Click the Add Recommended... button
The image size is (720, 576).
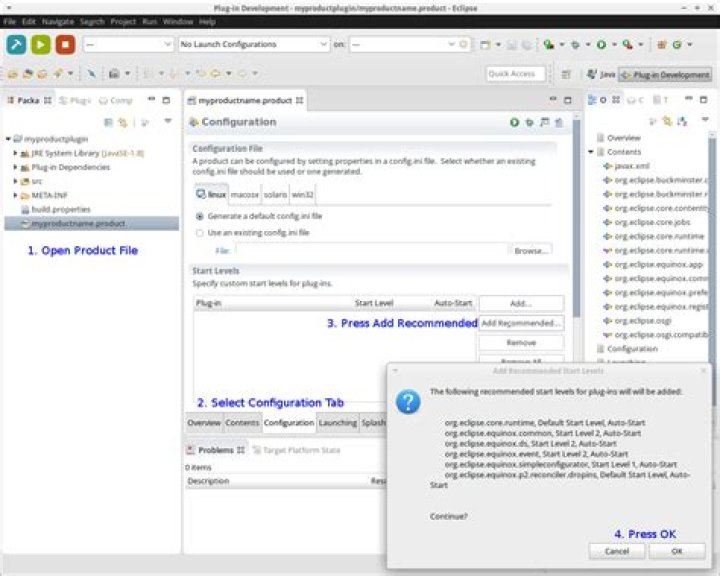pos(521,323)
